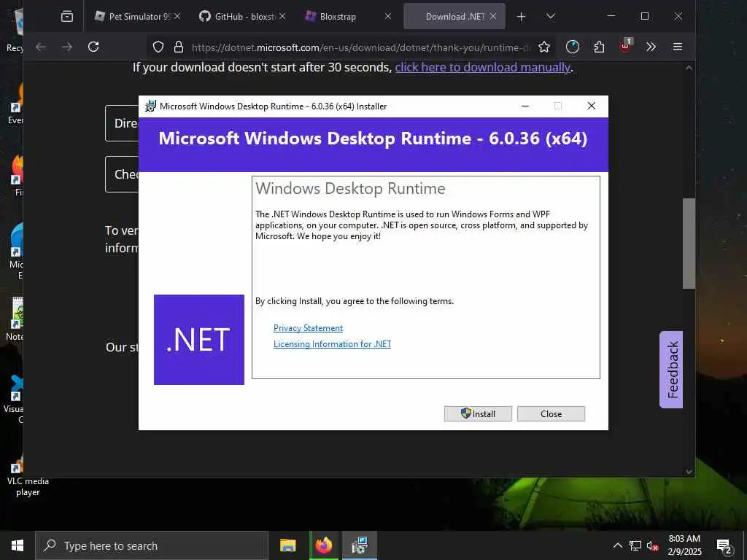Close the installer with the X button
Image resolution: width=747 pixels, height=560 pixels.
point(591,106)
